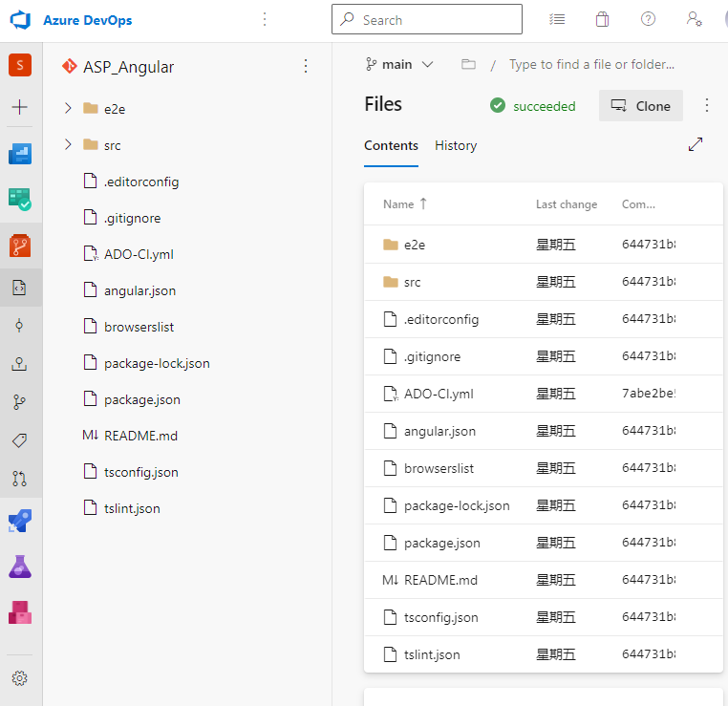Viewport: 728px width, 706px height.
Task: Select tslint.json in the tree
Action: click(132, 508)
